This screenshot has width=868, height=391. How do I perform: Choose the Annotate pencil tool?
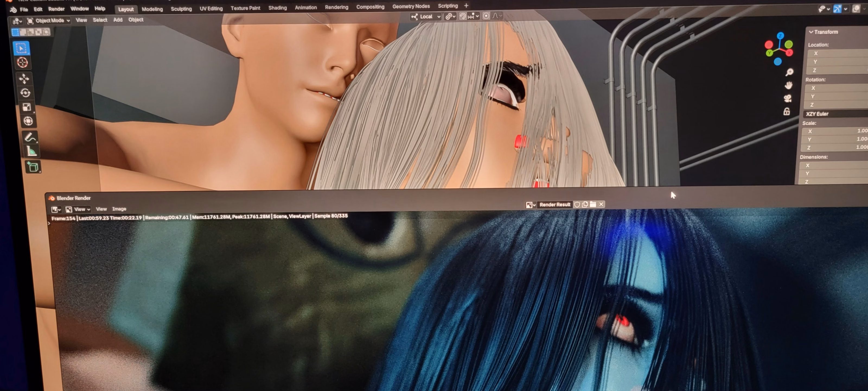30,138
